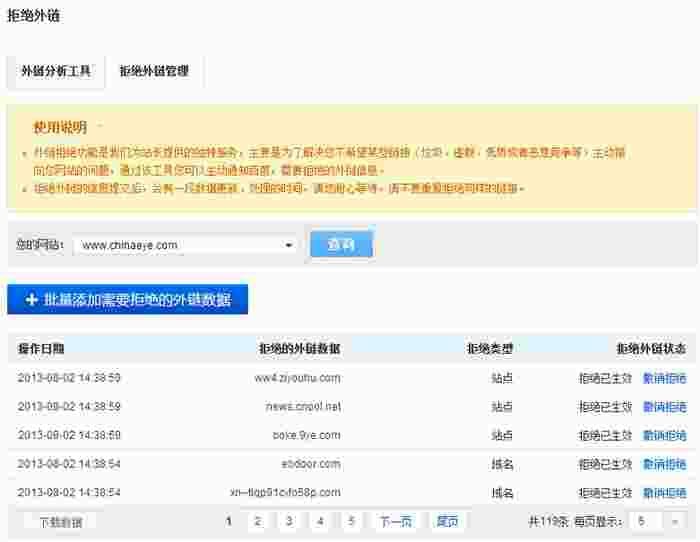Click 拒绝已生效 status in news.cnool.net row
The image size is (700, 542).
pyautogui.click(x=605, y=407)
